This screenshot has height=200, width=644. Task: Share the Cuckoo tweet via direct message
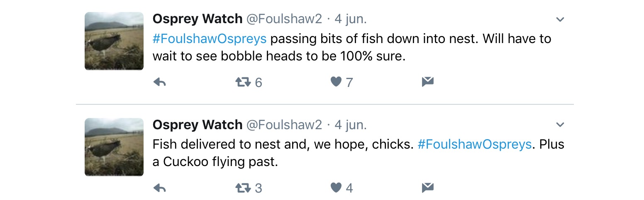pyautogui.click(x=427, y=188)
